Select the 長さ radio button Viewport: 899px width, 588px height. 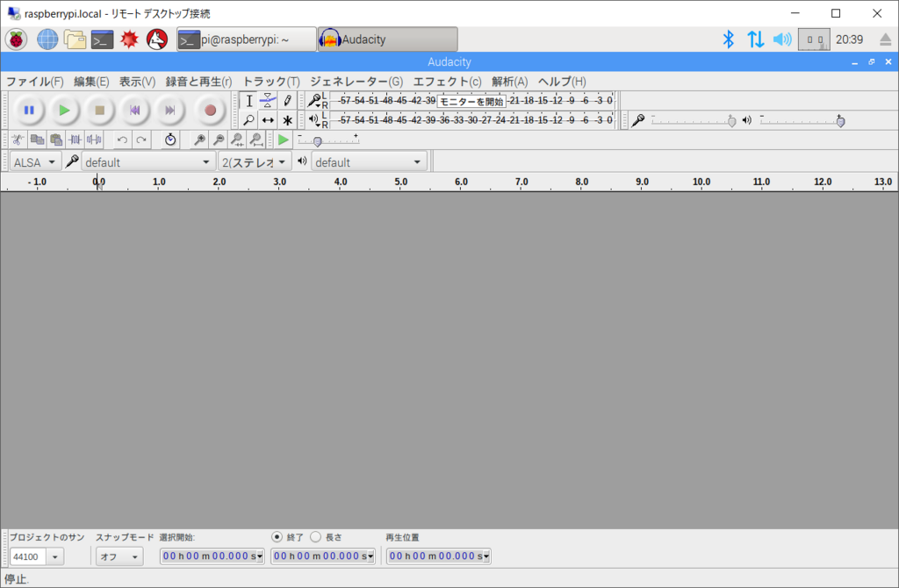pyautogui.click(x=316, y=537)
